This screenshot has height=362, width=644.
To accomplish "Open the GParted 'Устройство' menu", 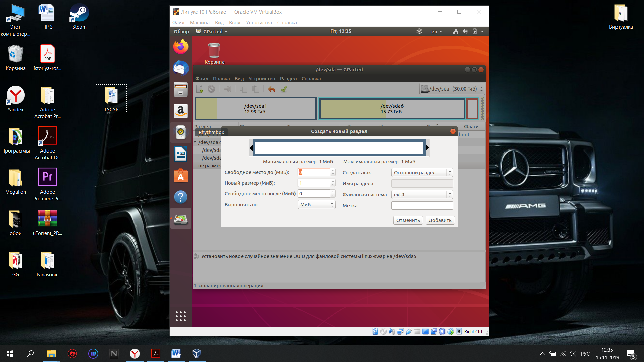I will (x=262, y=79).
